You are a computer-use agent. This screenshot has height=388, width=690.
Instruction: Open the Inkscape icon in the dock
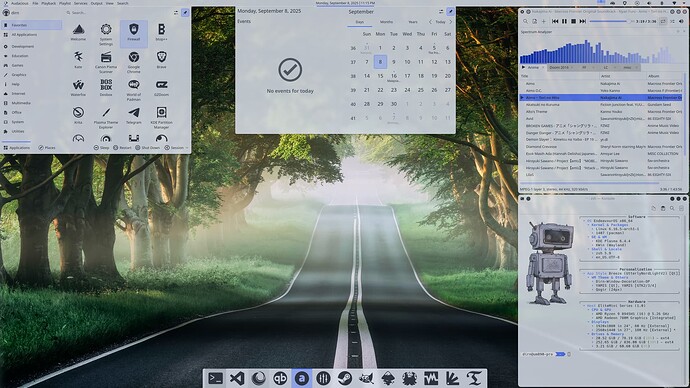tap(388, 378)
